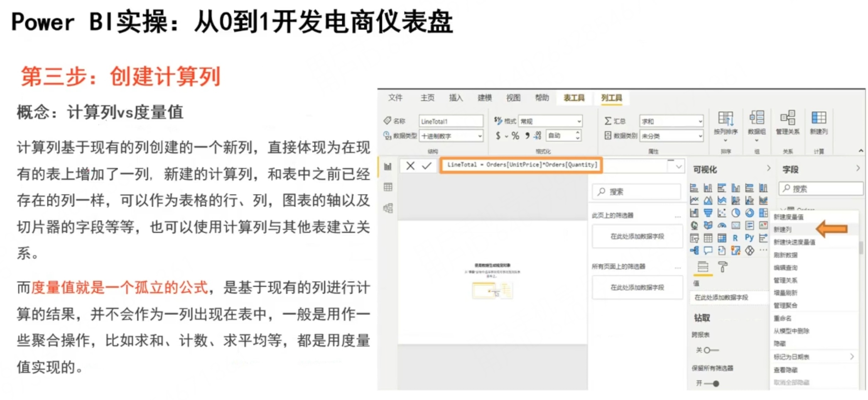The image size is (868, 400).
Task: Apply percentage format with the % icon
Action: (515, 136)
